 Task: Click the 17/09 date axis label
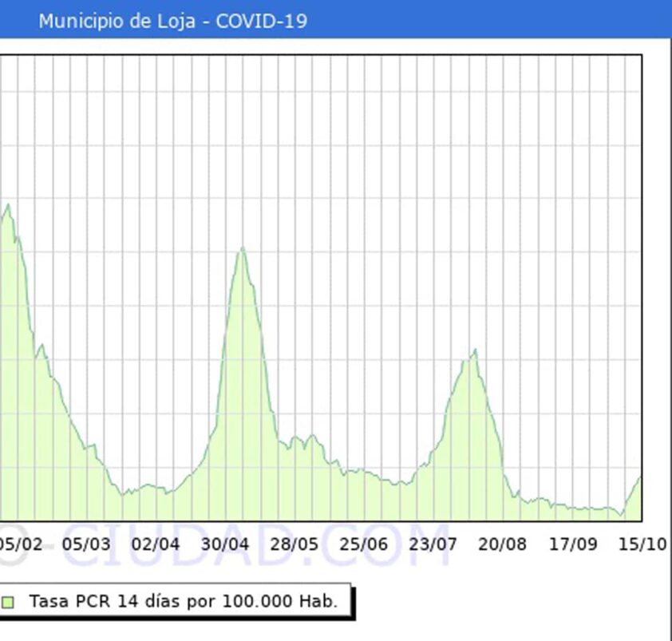573,544
